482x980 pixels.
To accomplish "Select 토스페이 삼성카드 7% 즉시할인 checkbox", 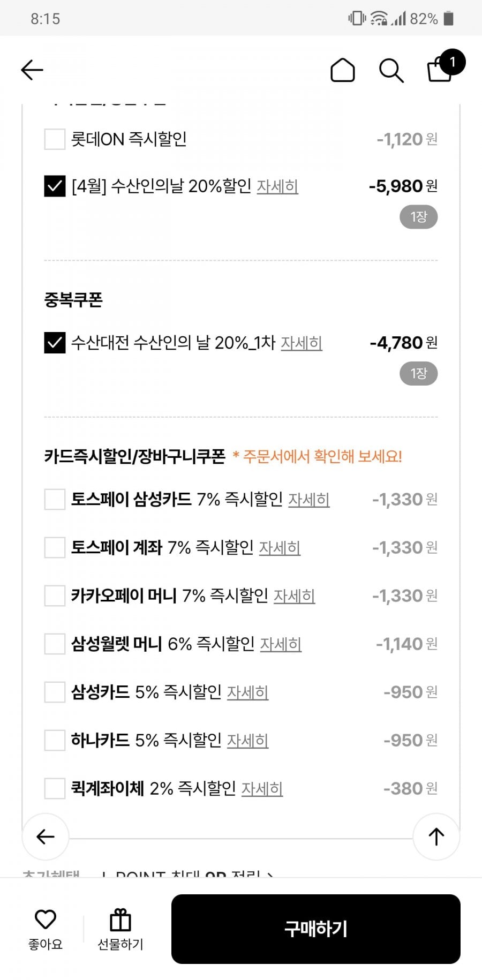I will [x=55, y=500].
